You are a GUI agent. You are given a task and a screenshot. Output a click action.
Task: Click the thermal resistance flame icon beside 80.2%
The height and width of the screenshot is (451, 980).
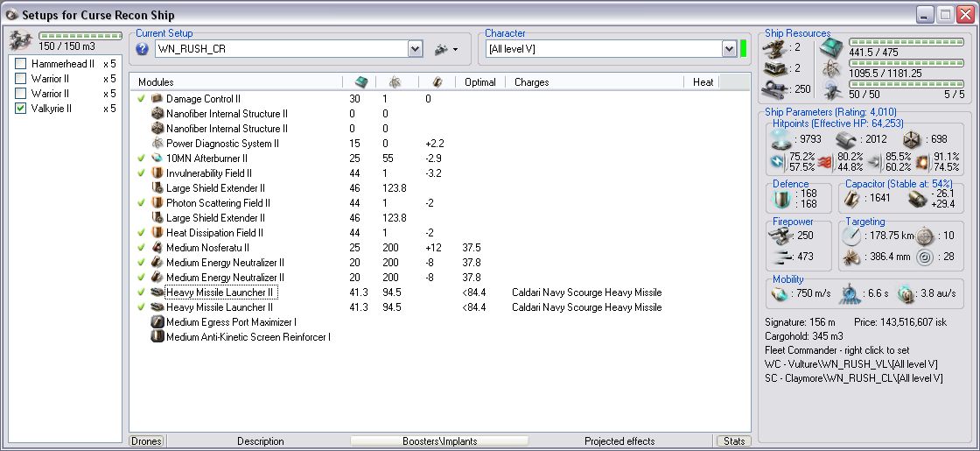(x=826, y=162)
